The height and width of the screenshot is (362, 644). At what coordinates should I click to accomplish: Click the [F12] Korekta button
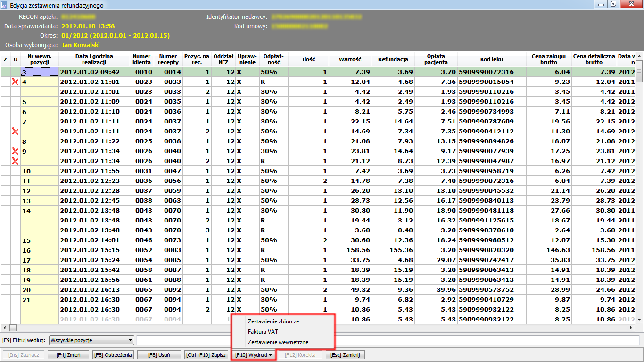point(300,355)
